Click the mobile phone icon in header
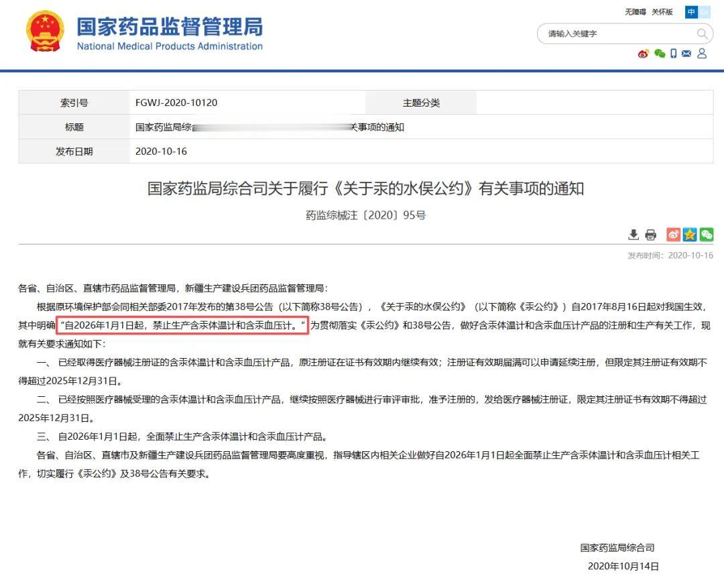 point(674,54)
